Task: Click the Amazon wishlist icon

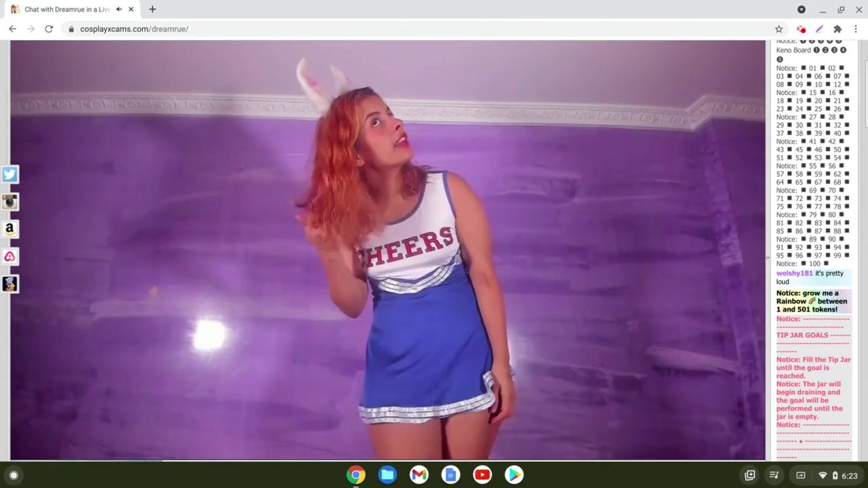Action: point(9,229)
